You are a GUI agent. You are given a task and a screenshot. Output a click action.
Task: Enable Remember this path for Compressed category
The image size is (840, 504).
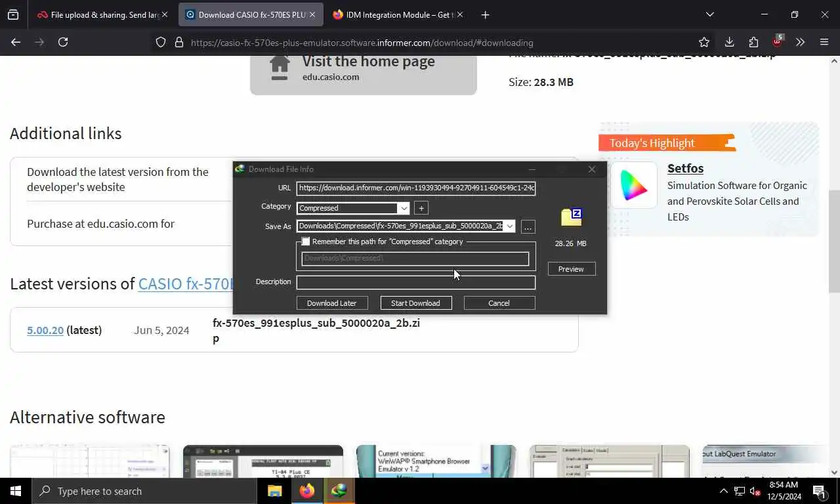pyautogui.click(x=306, y=241)
